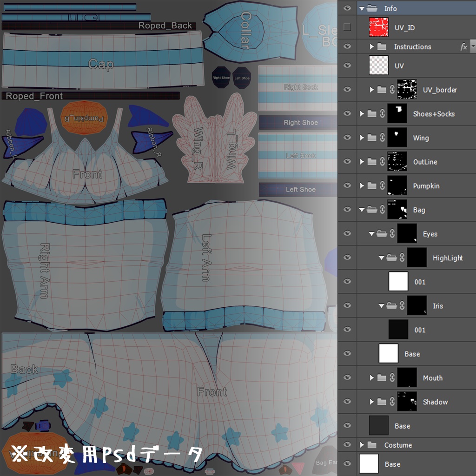Hide the Costume group
Image resolution: width=476 pixels, height=476 pixels.
click(x=347, y=444)
